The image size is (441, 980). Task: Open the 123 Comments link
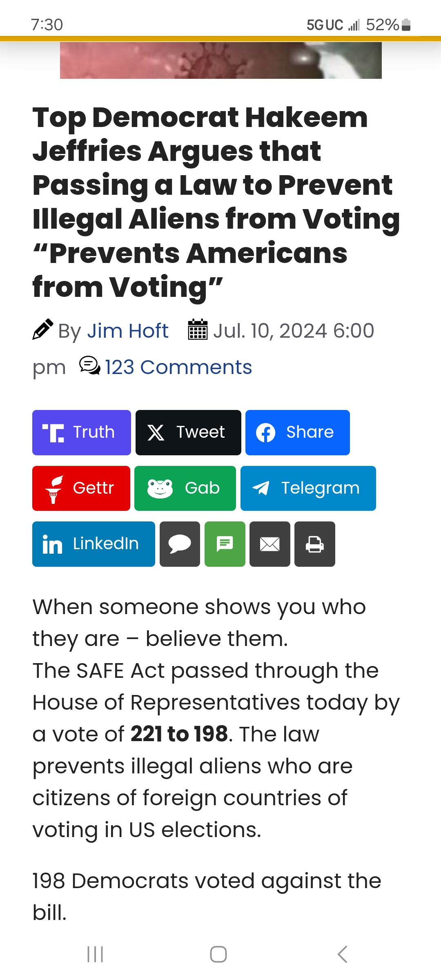tap(178, 367)
